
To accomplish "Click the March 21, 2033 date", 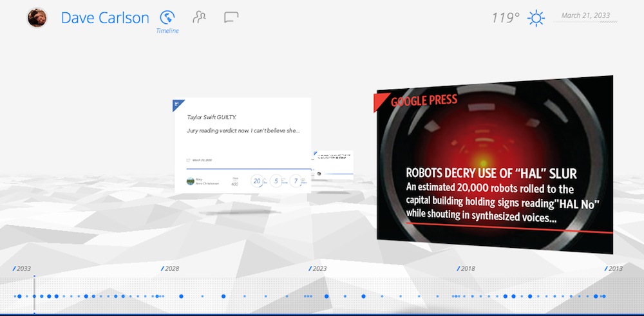I will click(x=585, y=15).
